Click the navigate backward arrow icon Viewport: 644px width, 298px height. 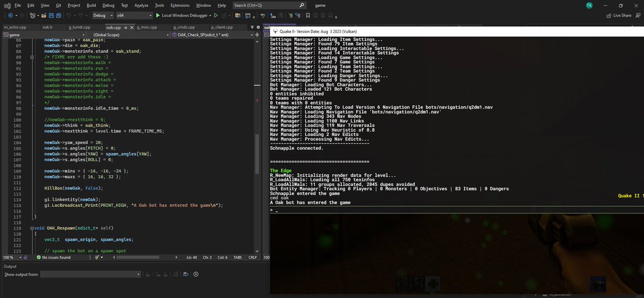(x=11, y=16)
